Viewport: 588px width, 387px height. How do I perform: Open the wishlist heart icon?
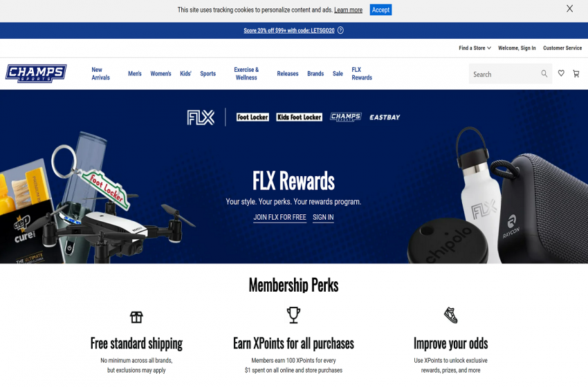click(561, 73)
